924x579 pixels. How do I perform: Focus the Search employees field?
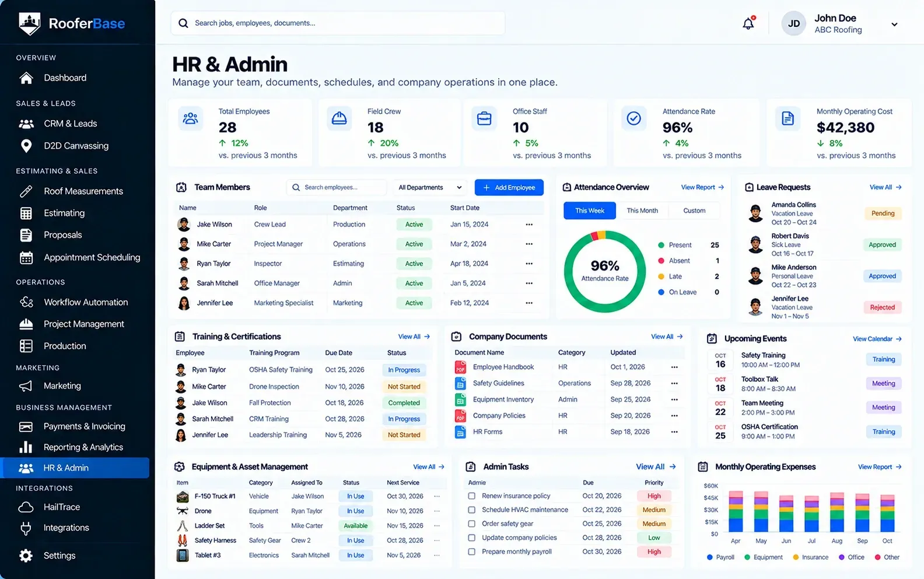337,188
